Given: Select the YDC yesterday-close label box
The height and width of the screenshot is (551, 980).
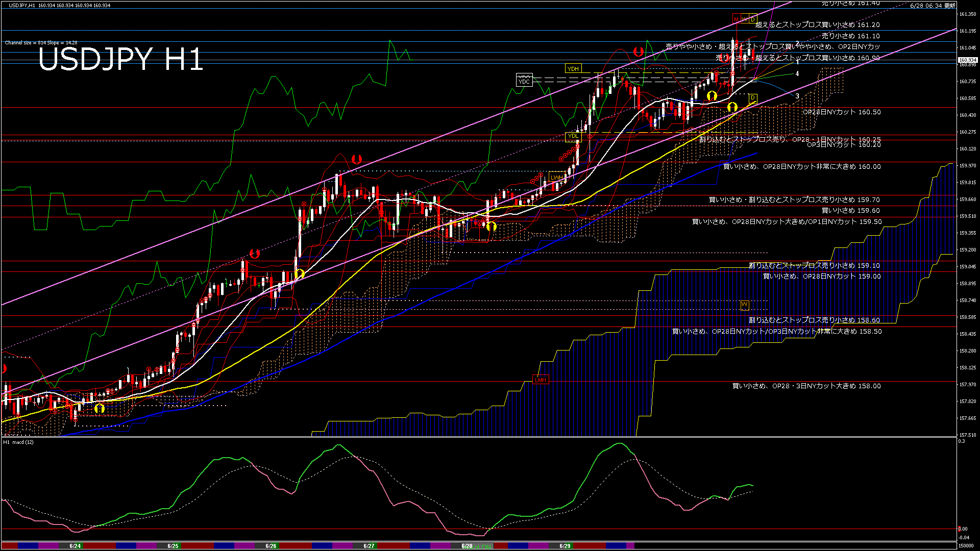Looking at the screenshot, I should [x=524, y=81].
